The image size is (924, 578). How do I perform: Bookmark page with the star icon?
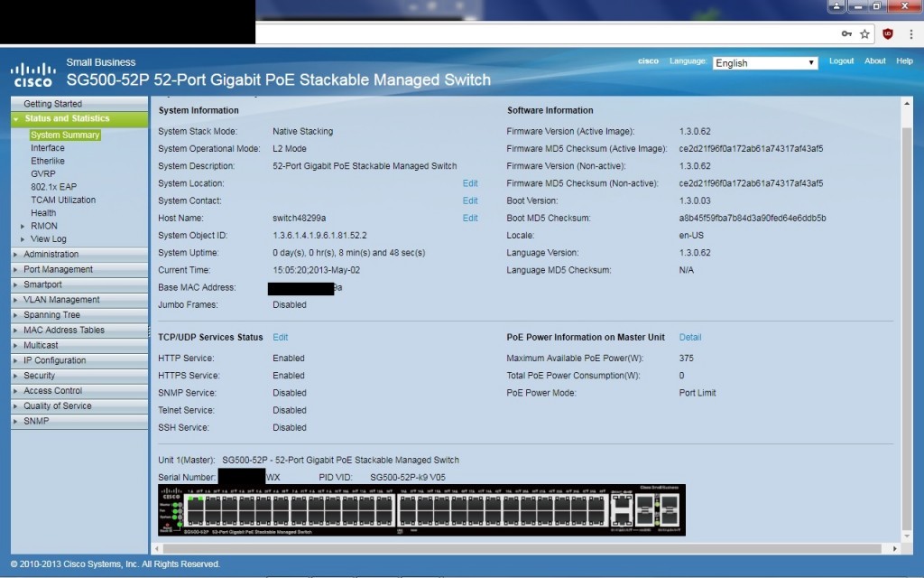point(864,33)
